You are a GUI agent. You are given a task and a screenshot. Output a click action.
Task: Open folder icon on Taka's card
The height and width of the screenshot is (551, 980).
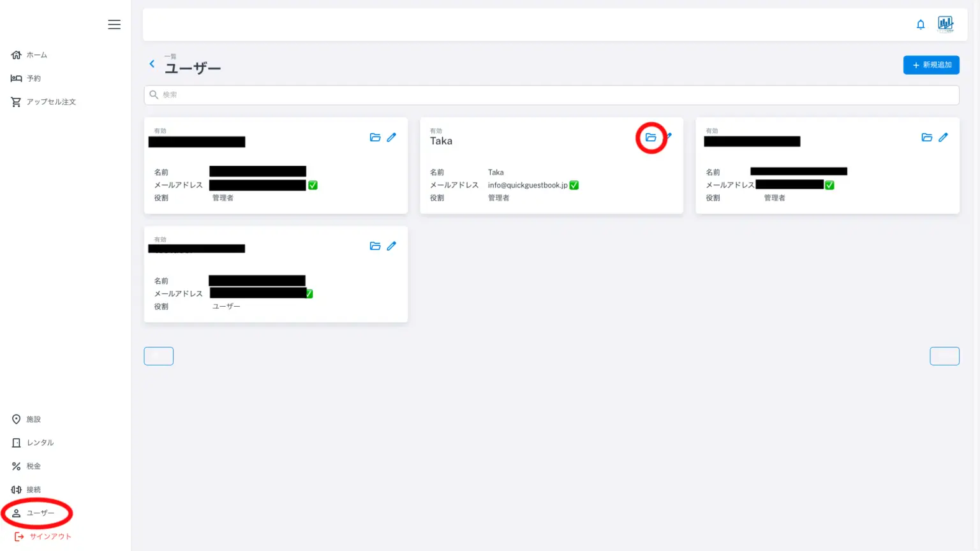(651, 137)
